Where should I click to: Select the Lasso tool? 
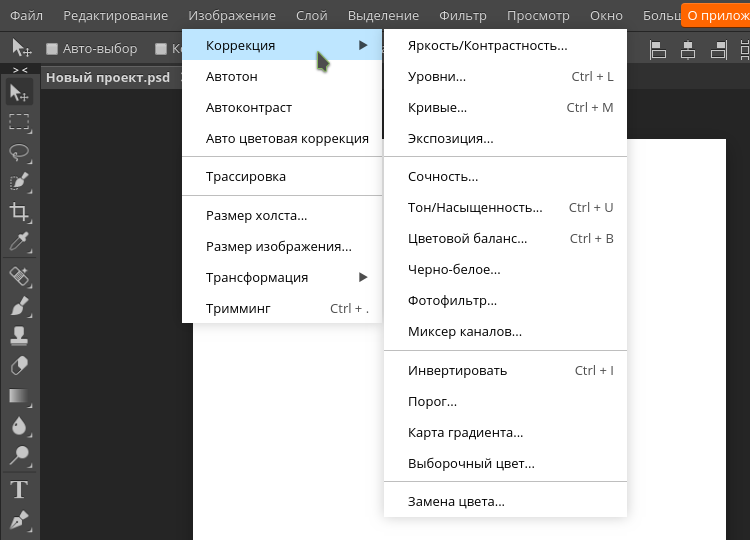[x=20, y=153]
